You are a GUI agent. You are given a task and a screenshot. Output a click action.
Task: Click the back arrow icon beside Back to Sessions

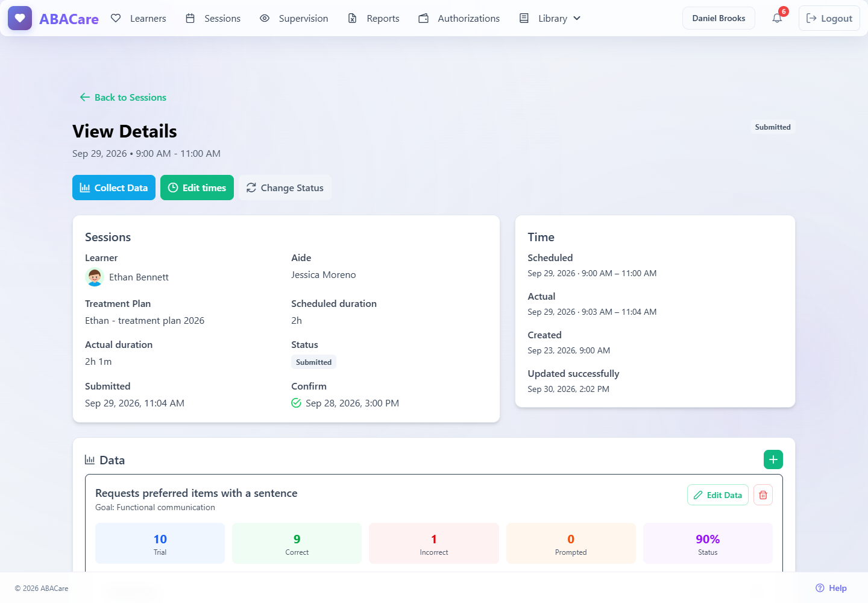[x=85, y=97]
